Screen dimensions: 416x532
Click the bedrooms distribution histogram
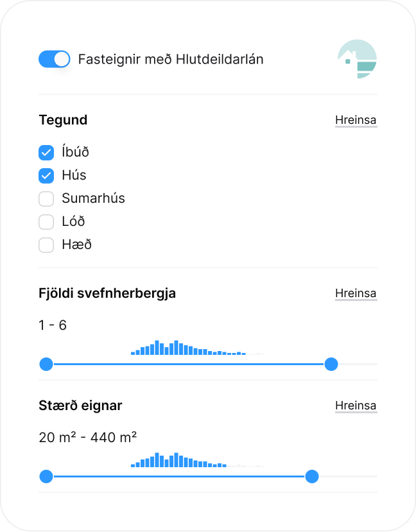(x=188, y=348)
